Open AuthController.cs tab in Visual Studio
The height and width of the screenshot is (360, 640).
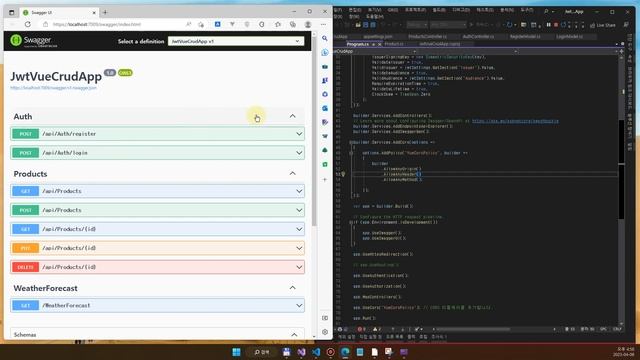(x=478, y=37)
